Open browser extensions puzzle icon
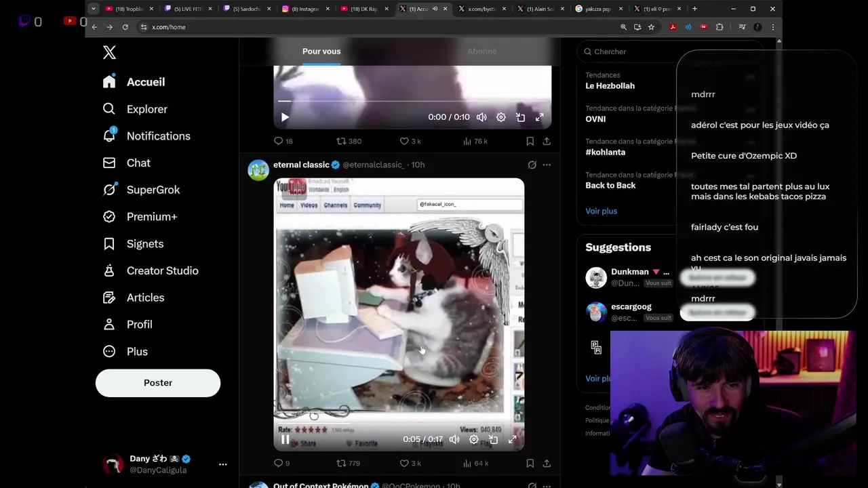 coord(719,27)
